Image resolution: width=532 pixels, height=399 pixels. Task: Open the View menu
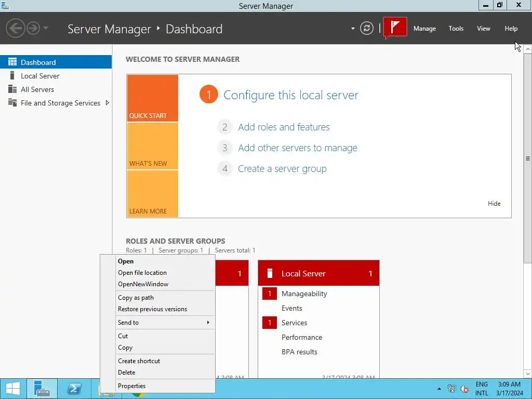point(484,29)
